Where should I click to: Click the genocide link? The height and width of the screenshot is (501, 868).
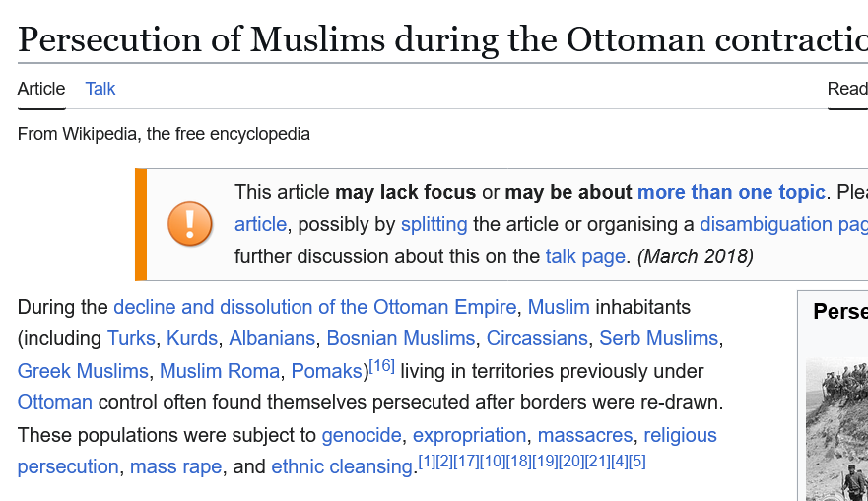(x=362, y=435)
